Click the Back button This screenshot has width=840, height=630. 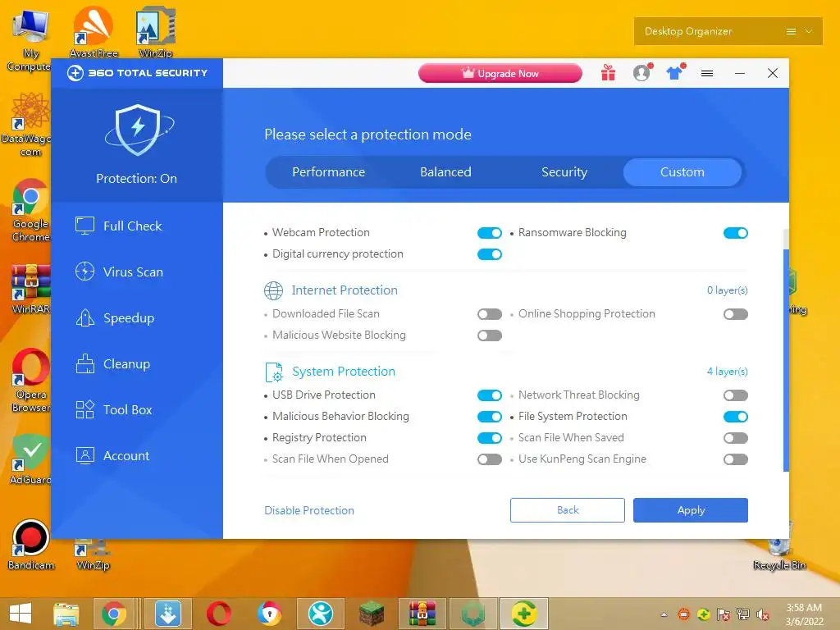tap(568, 510)
